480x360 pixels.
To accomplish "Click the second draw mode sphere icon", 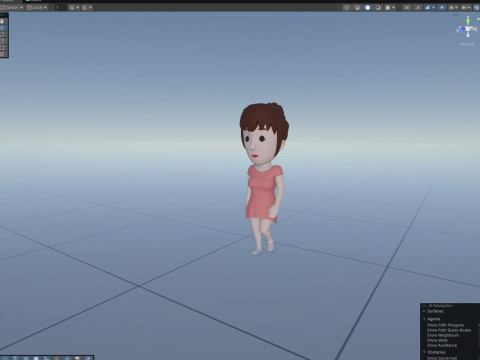I will point(357,7).
